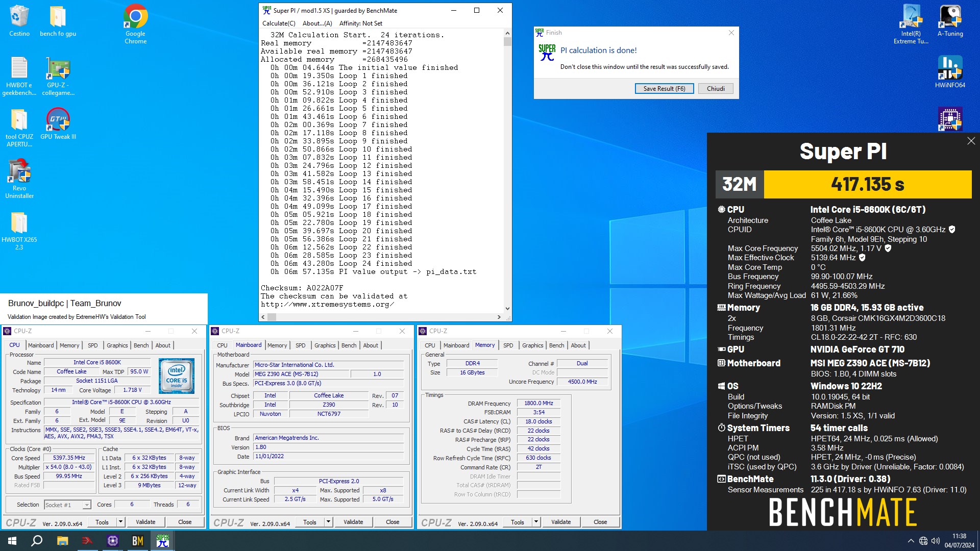
Task: Close the BenchMate Super PI result panel
Action: 971,141
